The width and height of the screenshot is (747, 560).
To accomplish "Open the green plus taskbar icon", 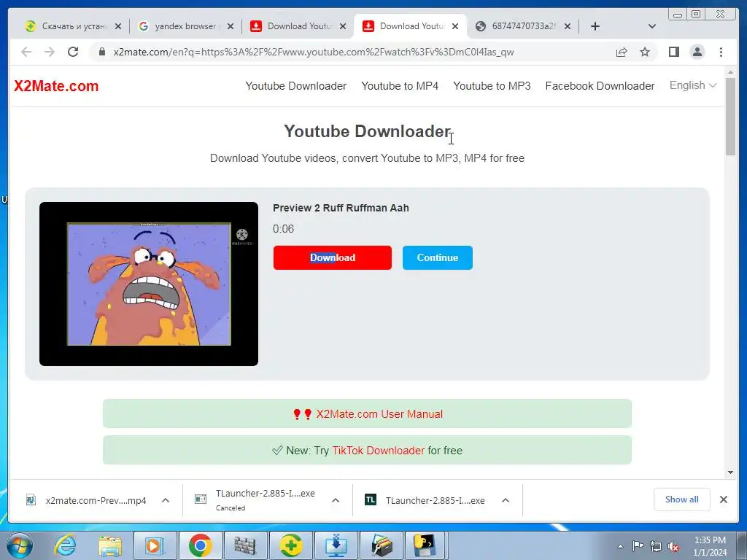I will click(290, 545).
